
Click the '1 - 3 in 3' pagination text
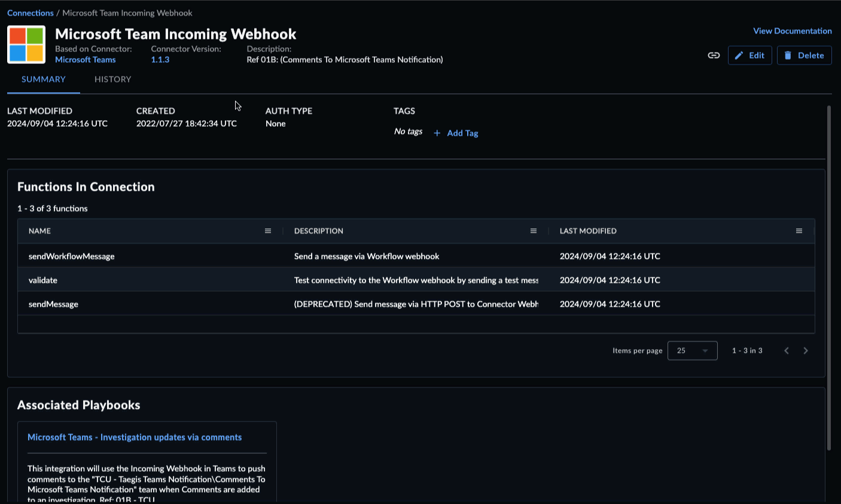747,350
